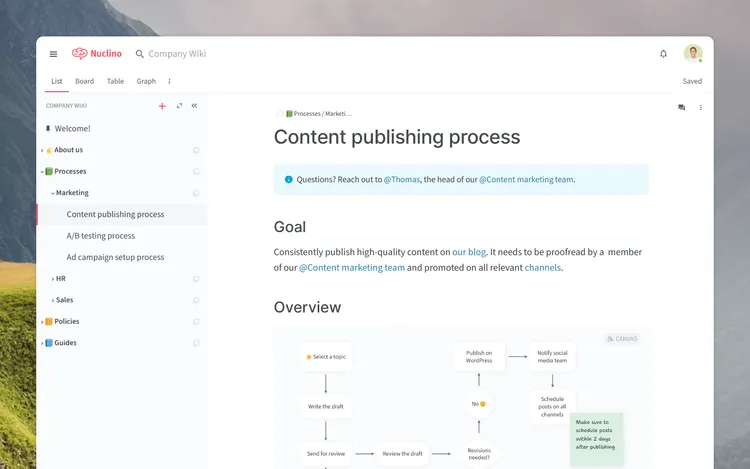Click the Saved status text
750x469 pixels.
tap(692, 81)
